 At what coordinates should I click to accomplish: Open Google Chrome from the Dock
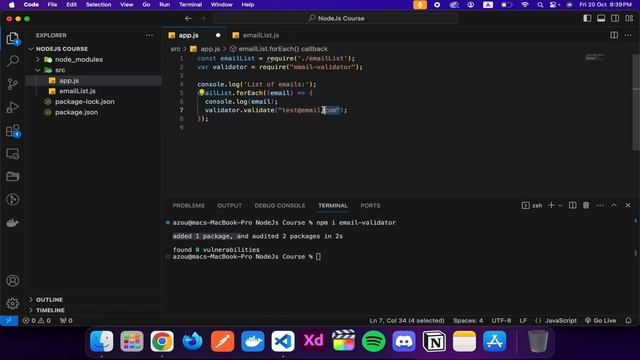pyautogui.click(x=162, y=341)
